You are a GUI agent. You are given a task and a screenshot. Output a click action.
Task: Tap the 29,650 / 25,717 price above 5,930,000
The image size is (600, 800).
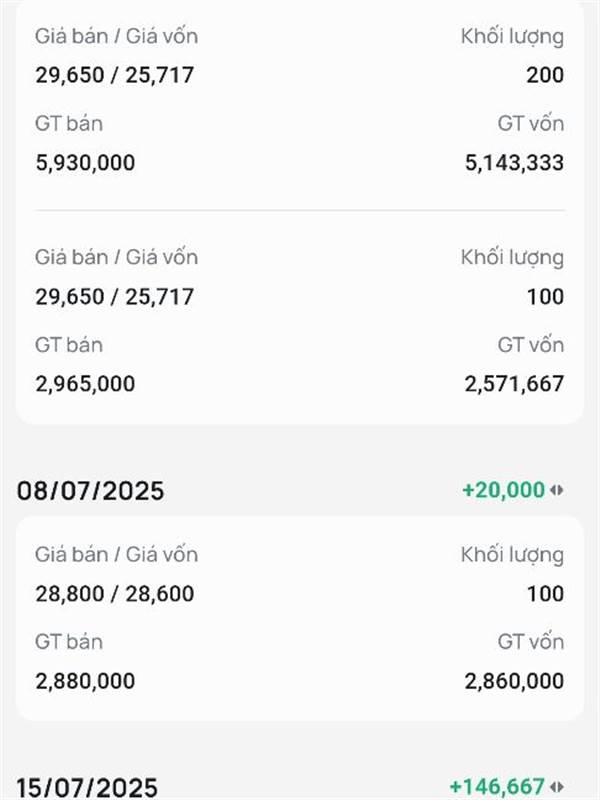click(115, 75)
